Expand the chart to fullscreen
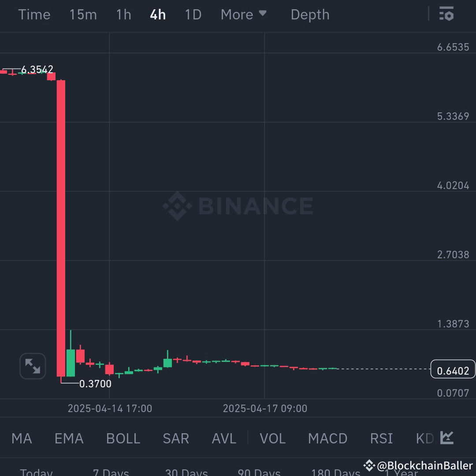Screen dimensions: 476x476 [x=33, y=366]
